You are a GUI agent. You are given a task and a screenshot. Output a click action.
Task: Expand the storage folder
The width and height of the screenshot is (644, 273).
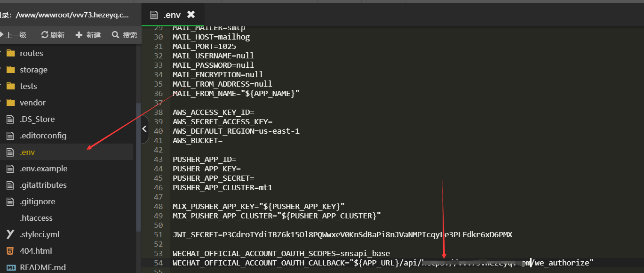pyautogui.click(x=33, y=70)
